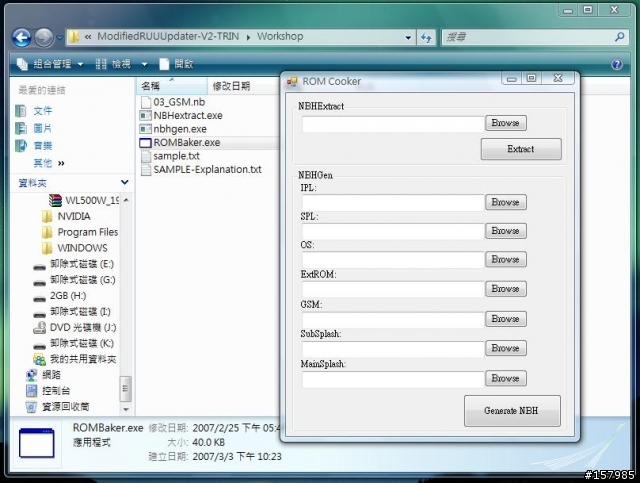Click folder tree scrollbar down arrow
Viewport: 640px width, 483px height.
coord(126,409)
